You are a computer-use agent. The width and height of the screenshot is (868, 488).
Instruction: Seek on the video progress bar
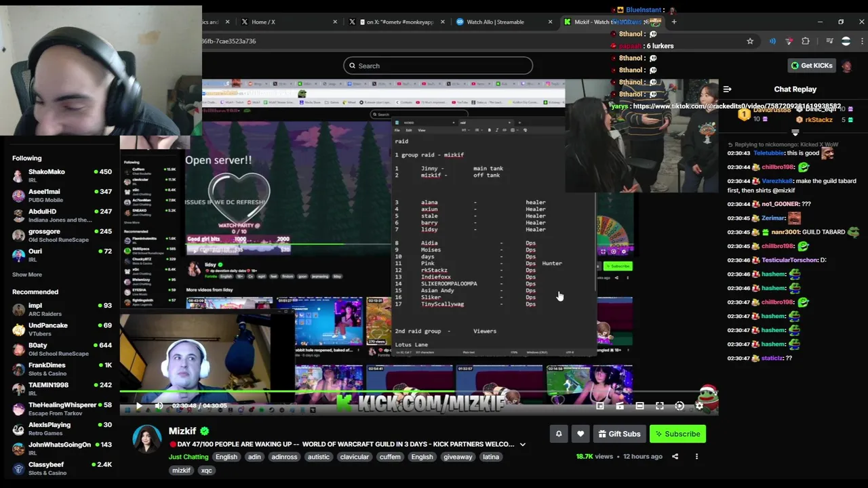419,392
